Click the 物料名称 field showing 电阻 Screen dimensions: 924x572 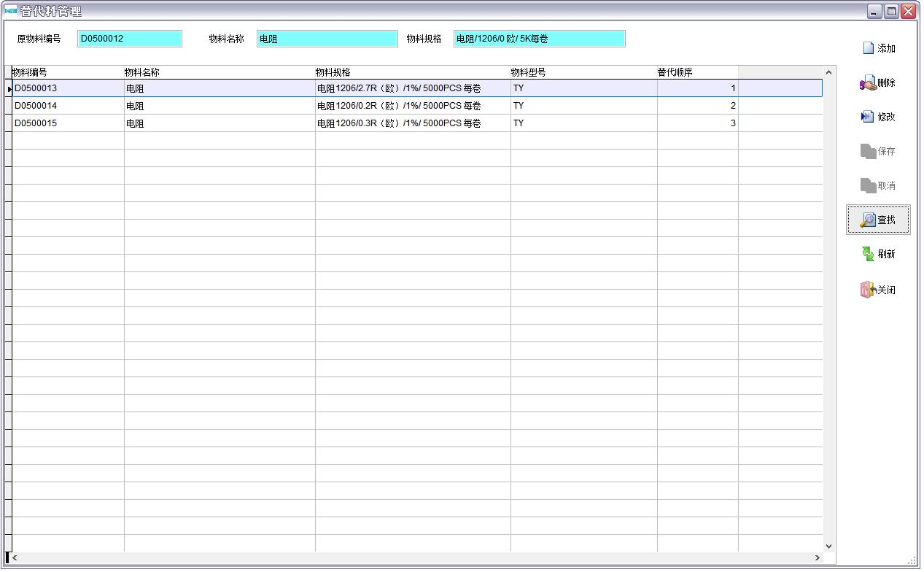point(327,39)
